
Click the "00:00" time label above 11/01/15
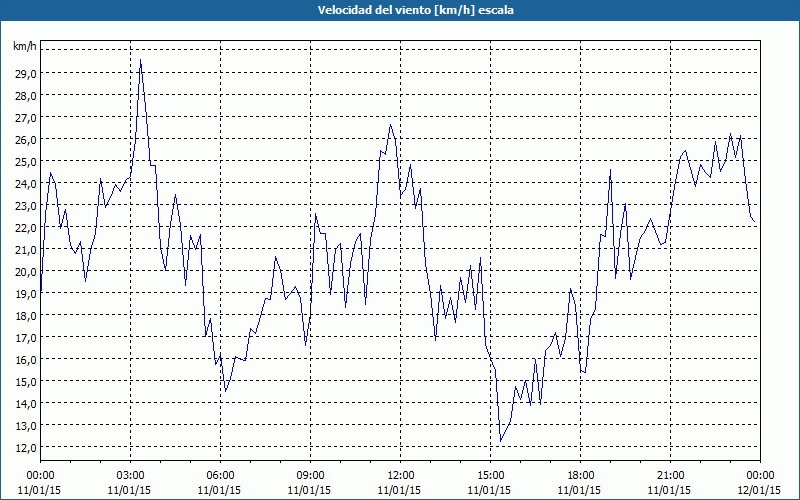(x=40, y=476)
